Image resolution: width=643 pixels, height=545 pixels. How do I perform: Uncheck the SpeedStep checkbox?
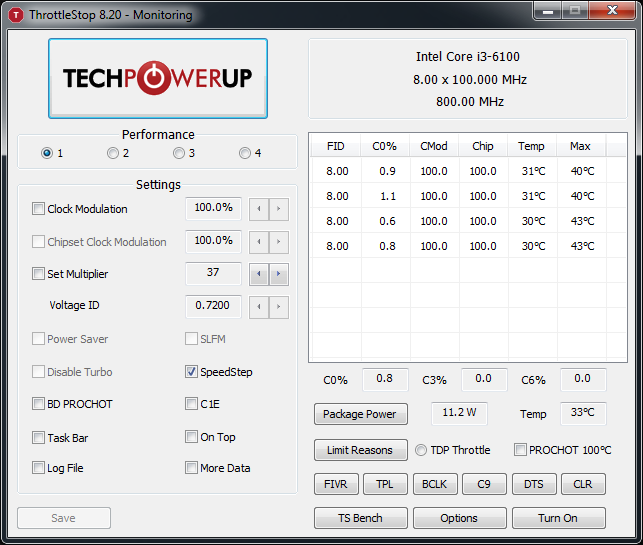pos(191,372)
